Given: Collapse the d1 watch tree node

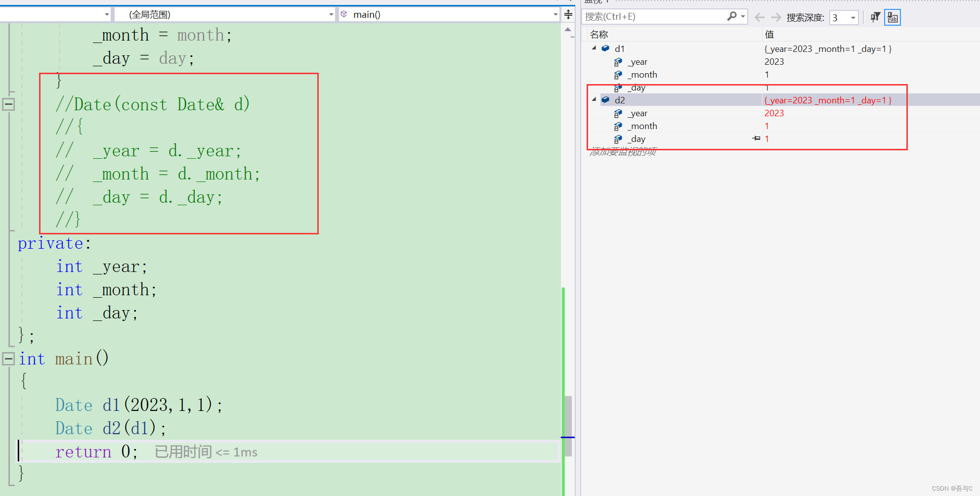Looking at the screenshot, I should tap(594, 48).
